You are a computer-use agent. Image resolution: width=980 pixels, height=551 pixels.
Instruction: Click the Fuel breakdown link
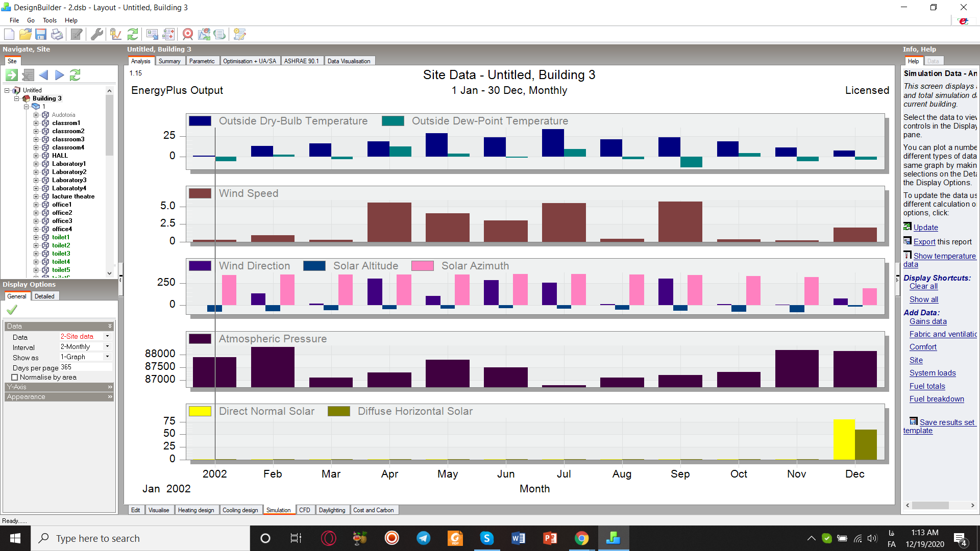click(x=937, y=399)
